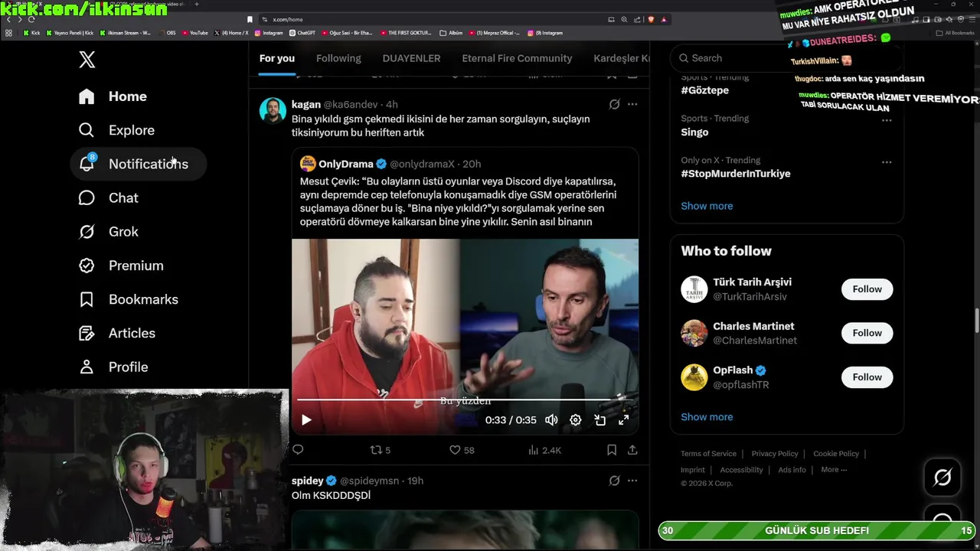The height and width of the screenshot is (551, 980).
Task: Open Explore in the sidebar
Action: coord(116,130)
